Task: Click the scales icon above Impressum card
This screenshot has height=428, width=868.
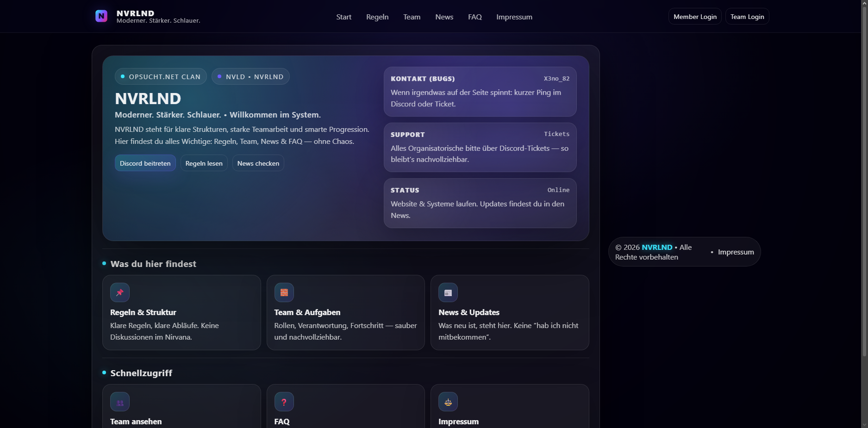Action: 448,402
